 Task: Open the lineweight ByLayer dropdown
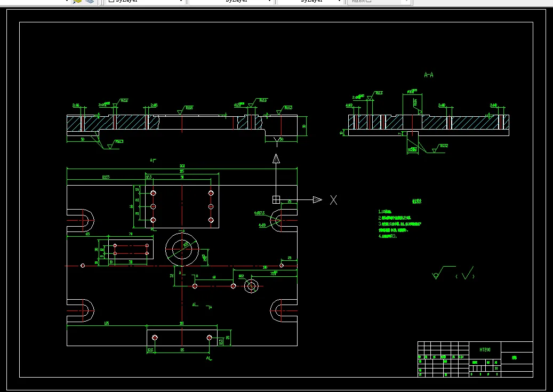click(x=310, y=2)
